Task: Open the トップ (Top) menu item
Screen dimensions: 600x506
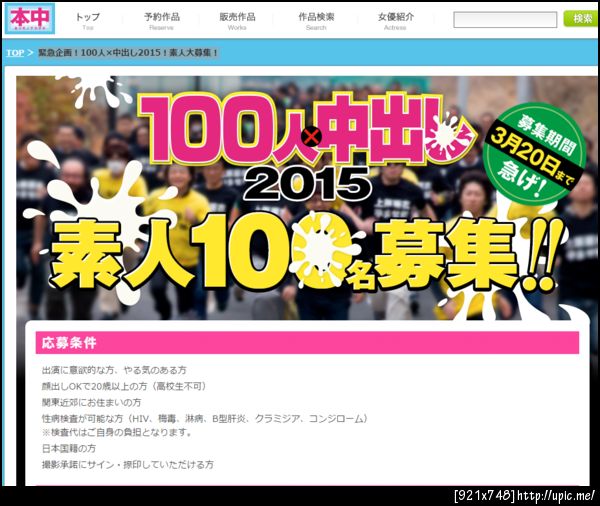Action: click(x=88, y=21)
